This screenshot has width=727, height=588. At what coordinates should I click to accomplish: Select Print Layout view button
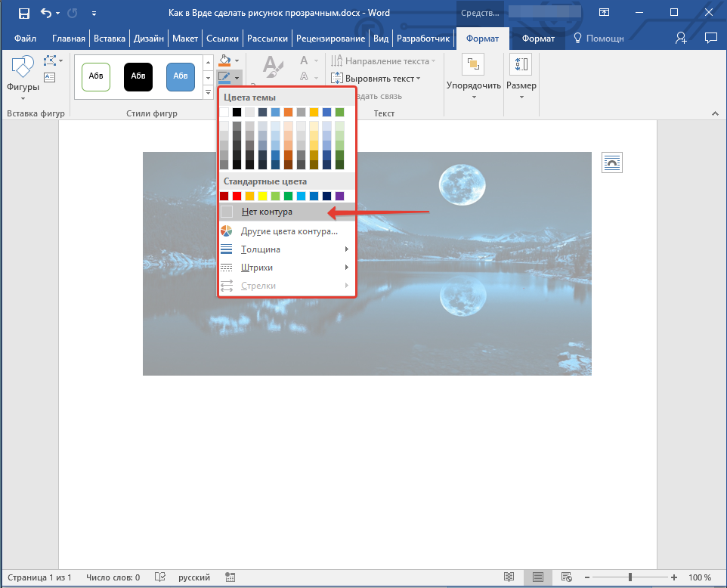537,577
